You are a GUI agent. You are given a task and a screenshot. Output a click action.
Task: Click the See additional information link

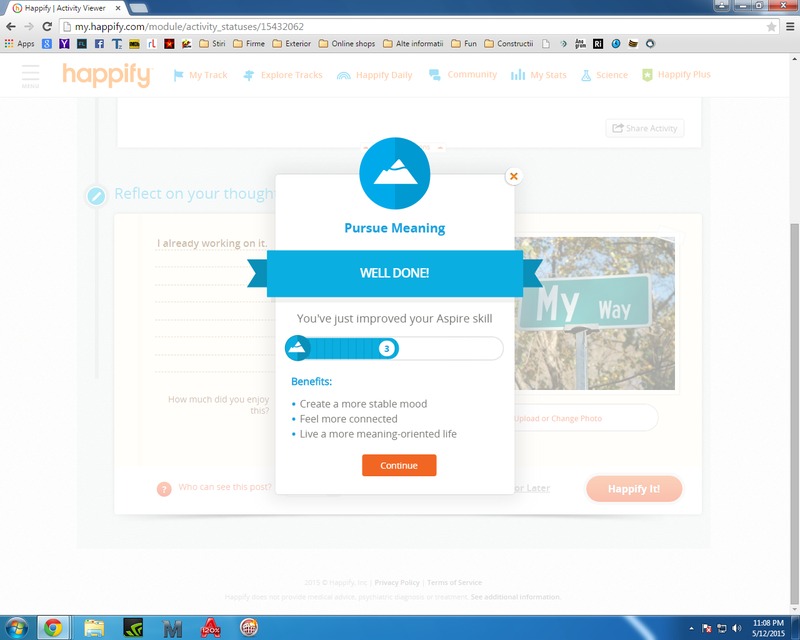coord(515,597)
